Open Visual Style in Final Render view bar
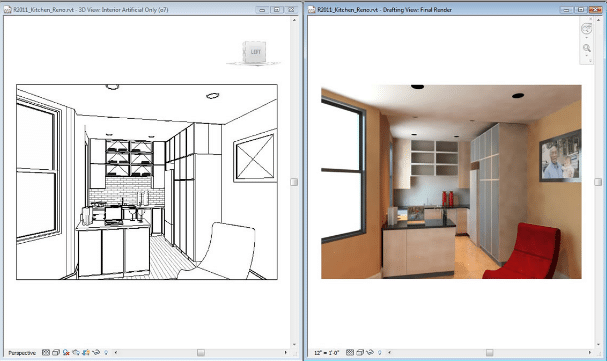Viewport: 607px width, 361px height. coord(360,352)
